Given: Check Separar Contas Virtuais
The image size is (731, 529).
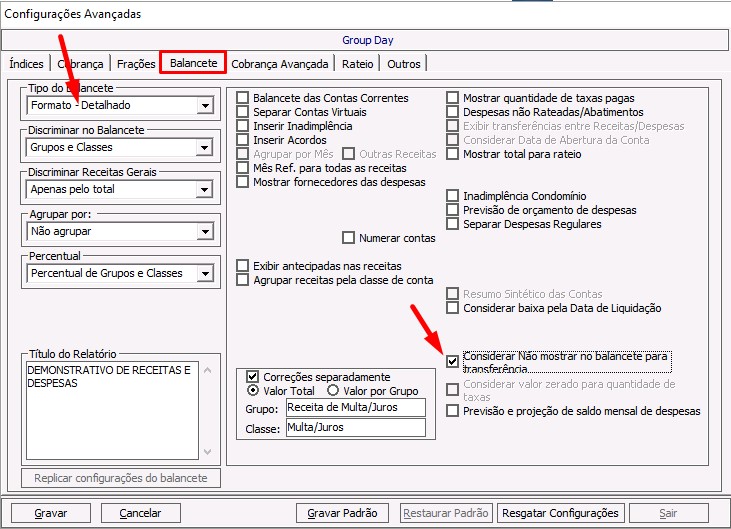Looking at the screenshot, I should coord(242,112).
